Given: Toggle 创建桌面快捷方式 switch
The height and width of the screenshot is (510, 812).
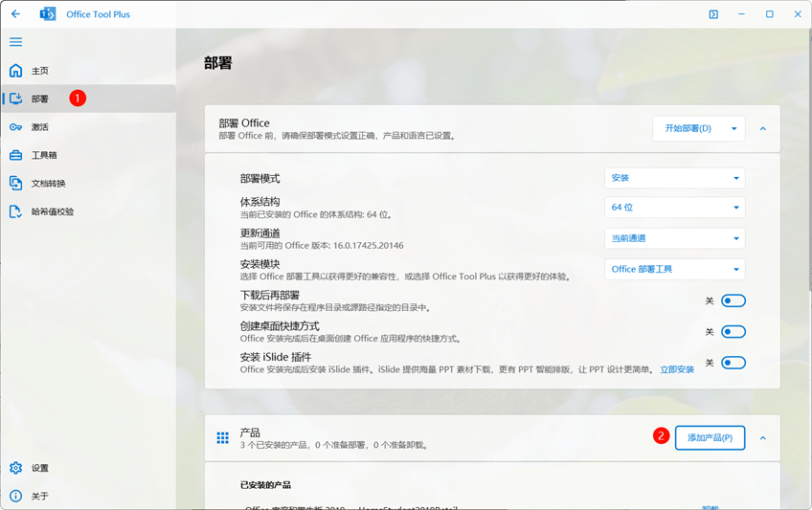Looking at the screenshot, I should coord(733,332).
